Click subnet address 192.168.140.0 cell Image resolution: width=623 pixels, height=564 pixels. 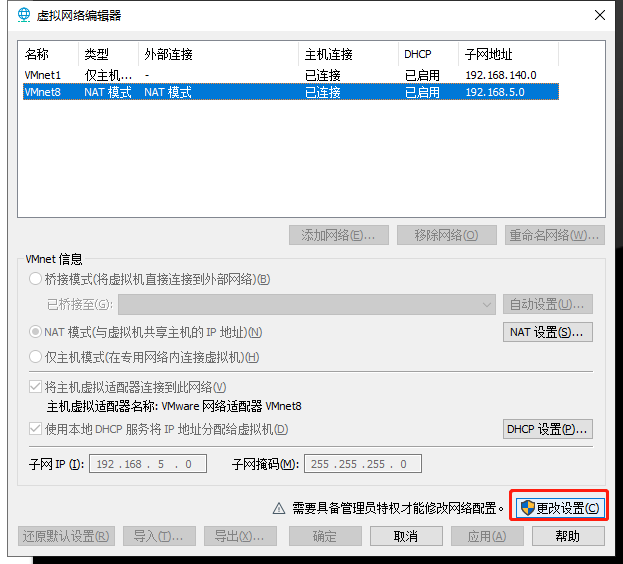pyautogui.click(x=501, y=75)
